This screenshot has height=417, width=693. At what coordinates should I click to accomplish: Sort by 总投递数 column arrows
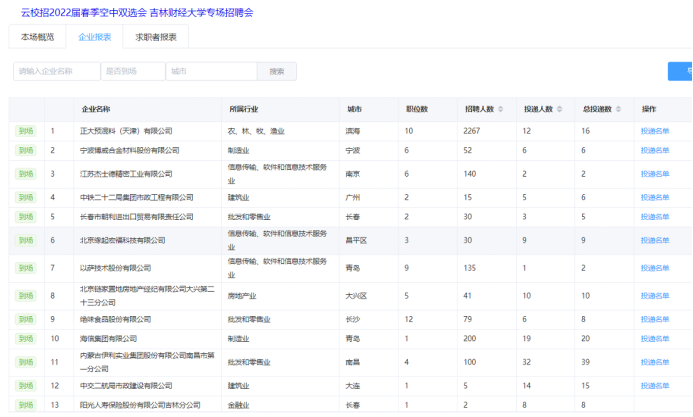[618, 109]
